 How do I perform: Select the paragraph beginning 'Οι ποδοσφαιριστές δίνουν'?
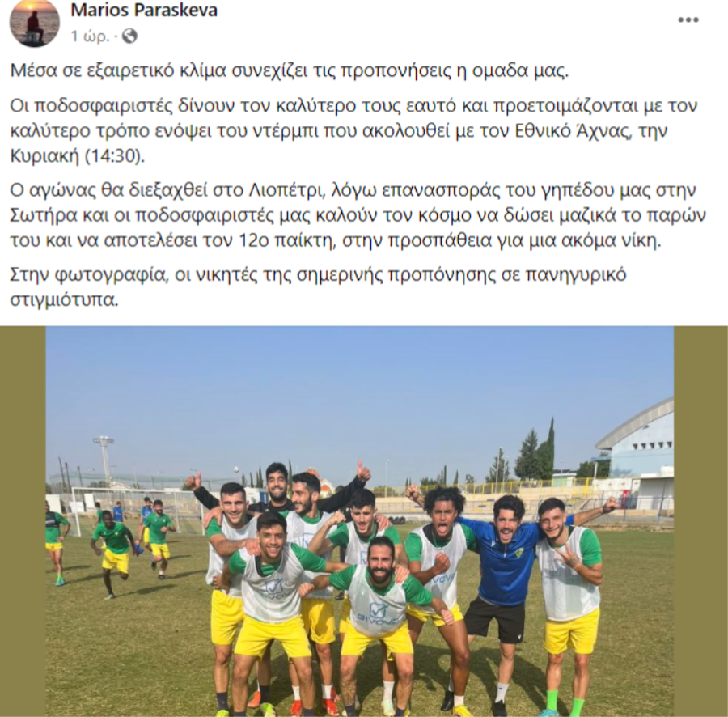pyautogui.click(x=353, y=131)
